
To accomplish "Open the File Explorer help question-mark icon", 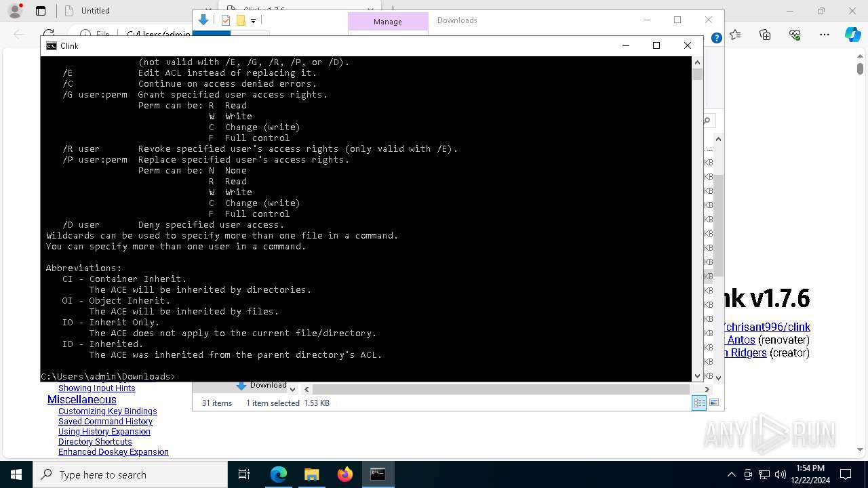I will (x=716, y=39).
